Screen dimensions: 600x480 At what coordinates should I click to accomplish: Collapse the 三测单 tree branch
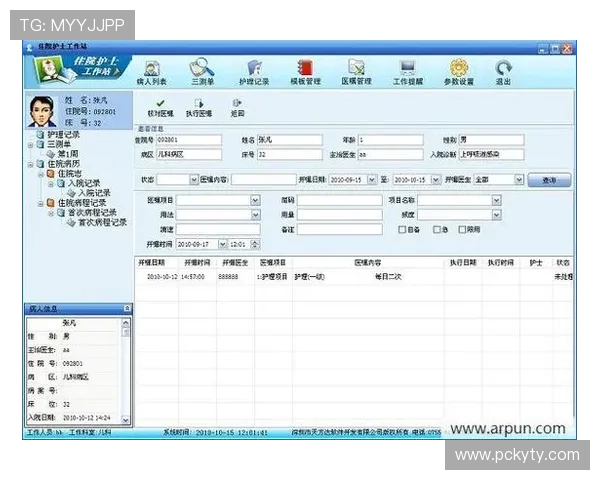point(30,145)
